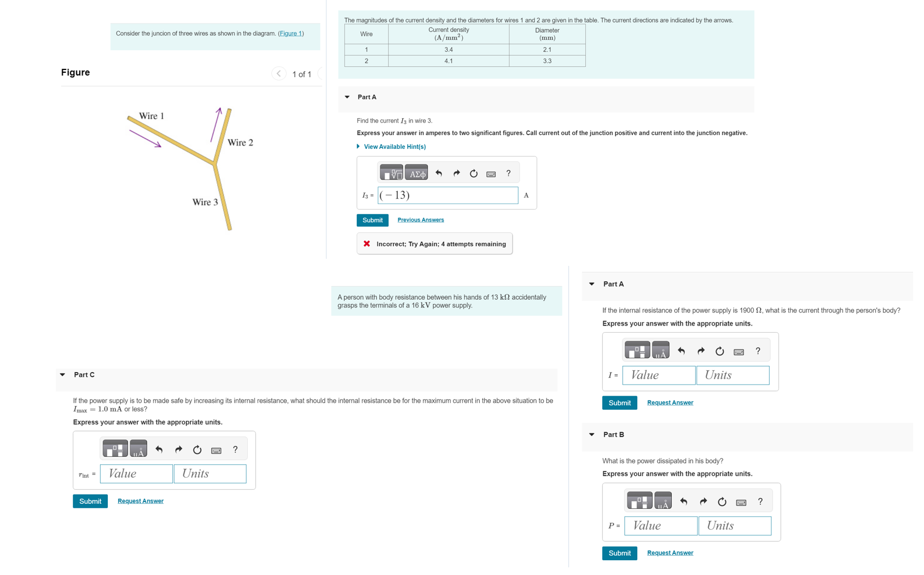Screen dimensions: 924x575
Task: Click templates icon in r_int toolbar
Action: coord(115,449)
